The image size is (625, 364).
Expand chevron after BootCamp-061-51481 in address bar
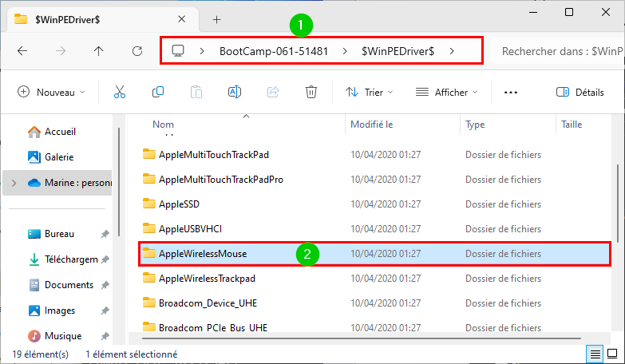(345, 51)
